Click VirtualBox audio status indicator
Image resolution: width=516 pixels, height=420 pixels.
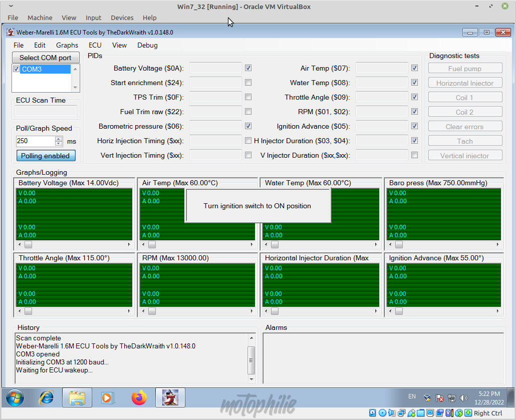point(392,413)
